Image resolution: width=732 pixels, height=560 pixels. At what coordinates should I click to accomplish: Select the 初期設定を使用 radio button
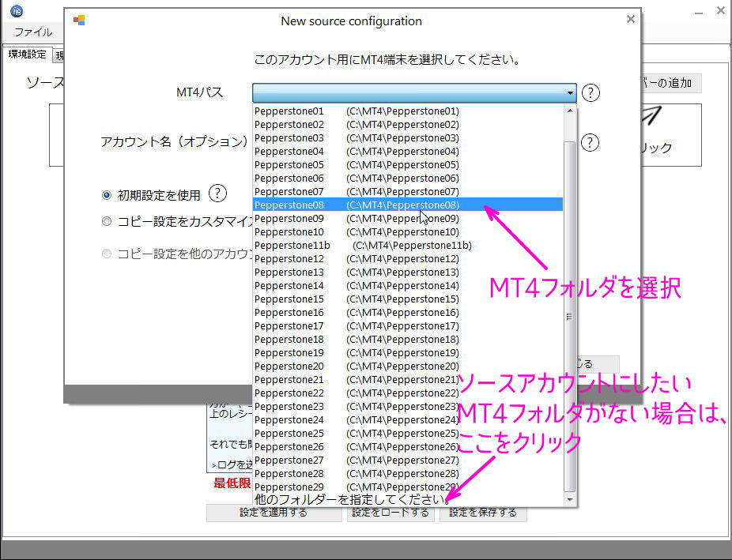click(x=107, y=194)
